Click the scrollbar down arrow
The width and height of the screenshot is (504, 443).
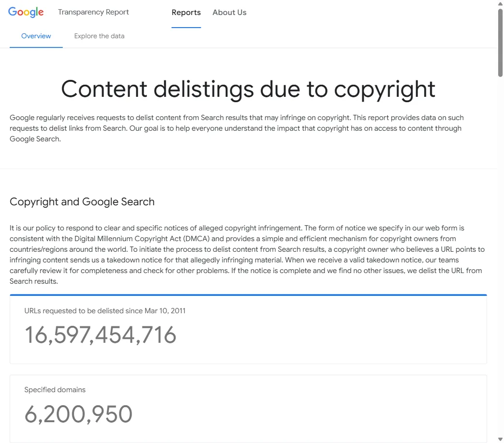pyautogui.click(x=500, y=439)
